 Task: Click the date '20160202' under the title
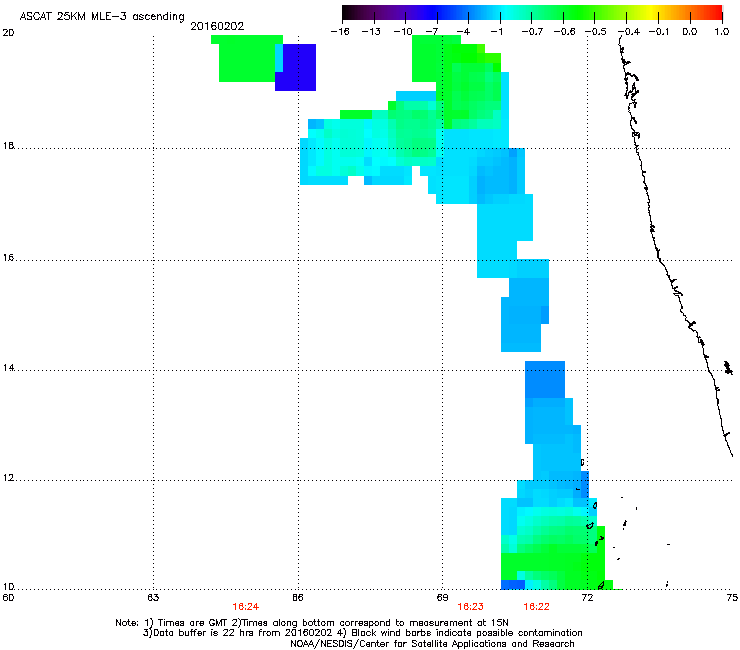217,26
